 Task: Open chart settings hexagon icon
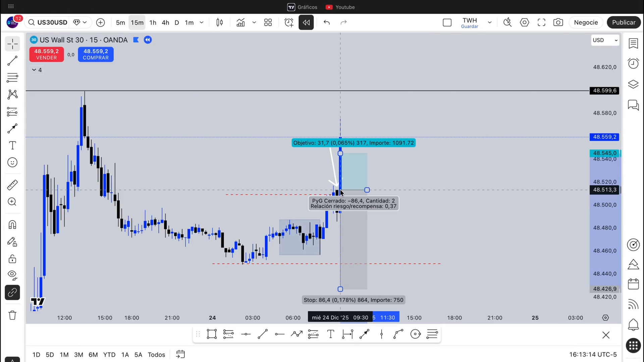525,22
